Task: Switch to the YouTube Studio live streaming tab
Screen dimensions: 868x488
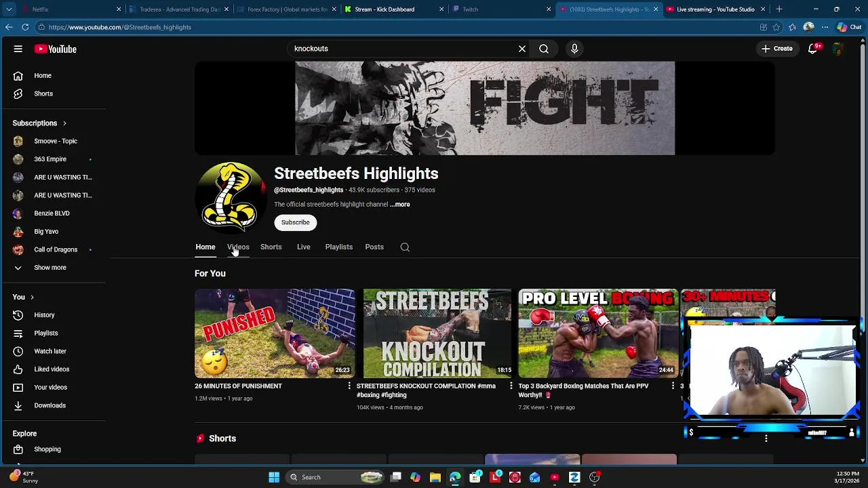Action: [x=715, y=9]
